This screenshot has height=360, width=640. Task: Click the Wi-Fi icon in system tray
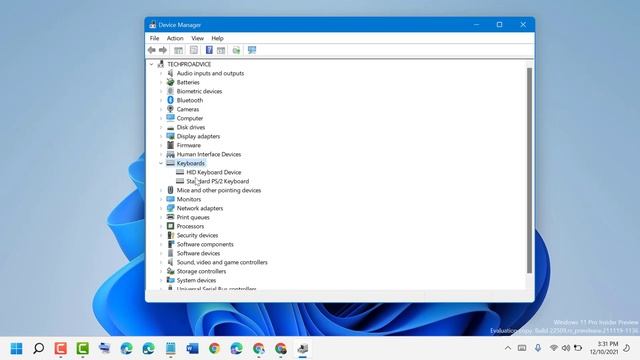point(553,348)
